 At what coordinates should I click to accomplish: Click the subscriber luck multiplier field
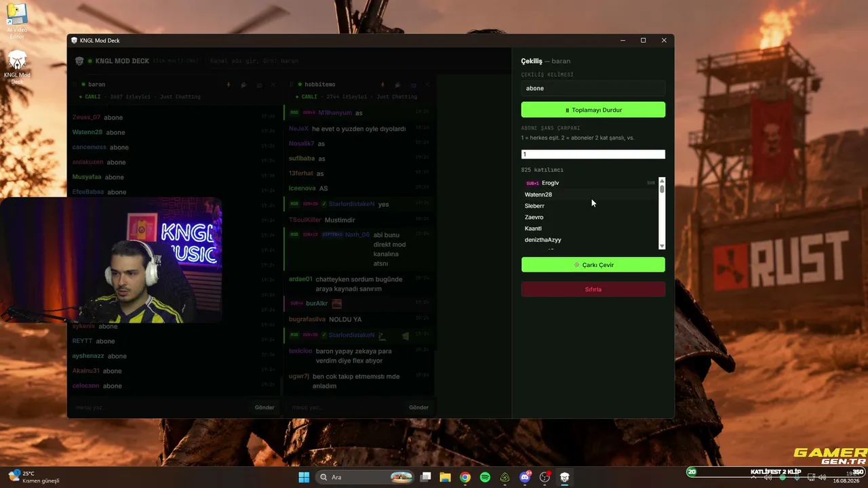[593, 155]
